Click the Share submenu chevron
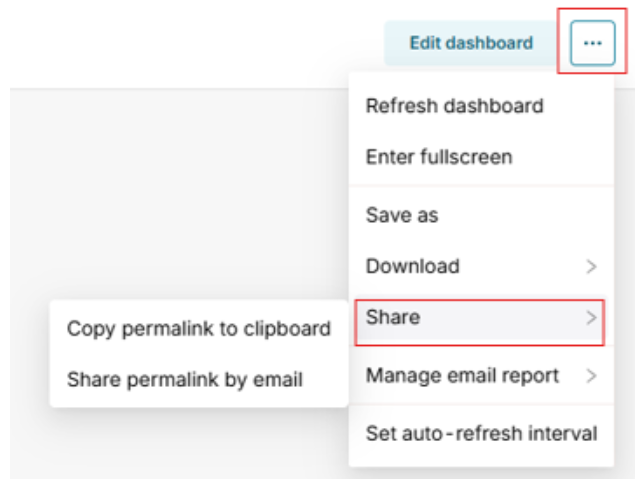Viewport: 644px width, 484px height. (592, 318)
